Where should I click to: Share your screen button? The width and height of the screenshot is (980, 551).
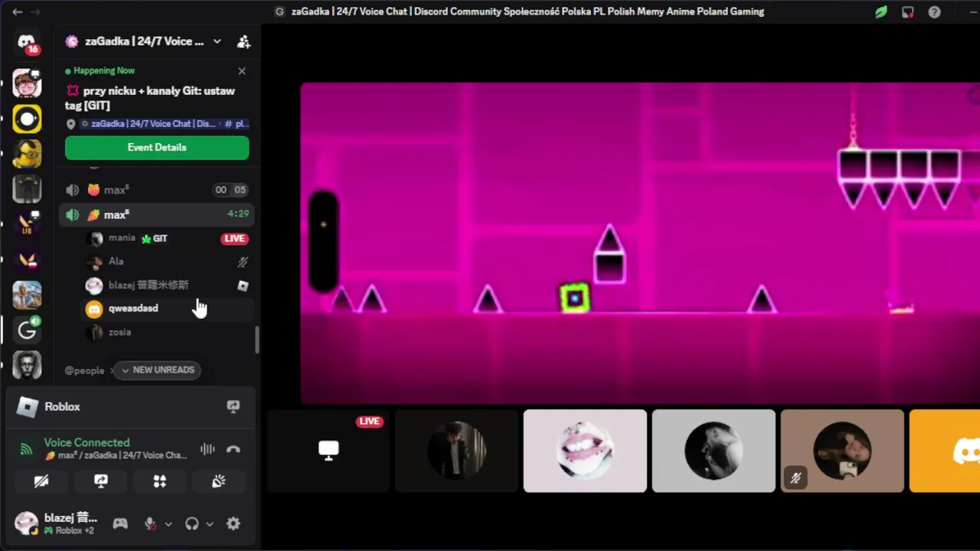(x=100, y=481)
